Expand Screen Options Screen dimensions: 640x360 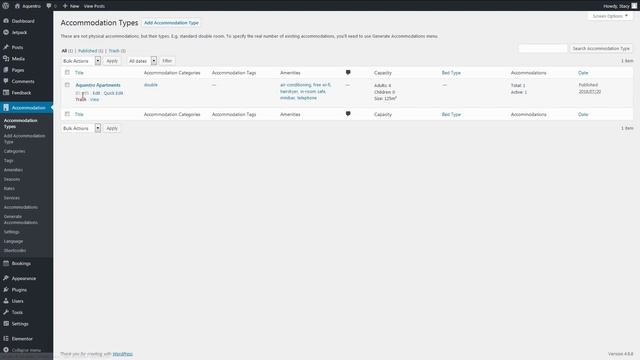[x=610, y=16]
